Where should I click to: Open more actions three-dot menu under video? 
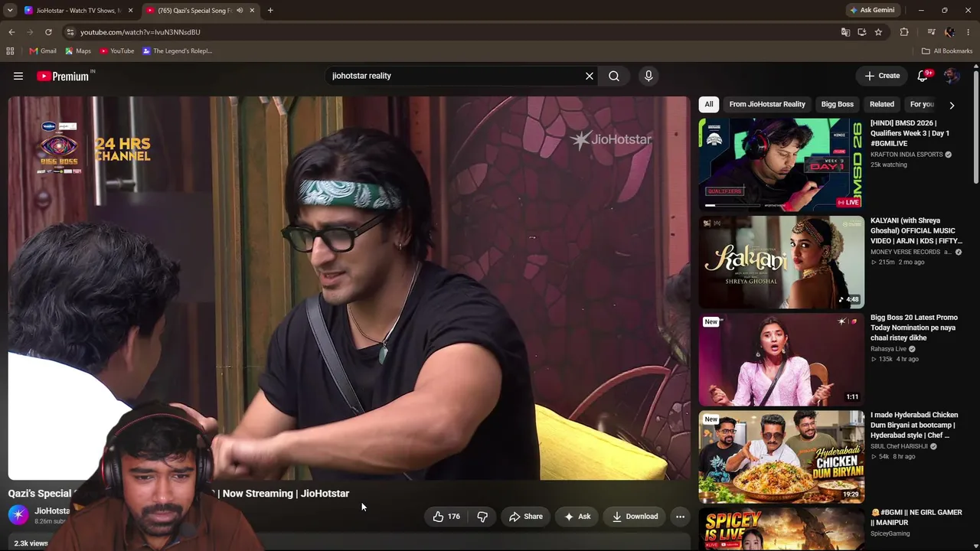point(680,517)
